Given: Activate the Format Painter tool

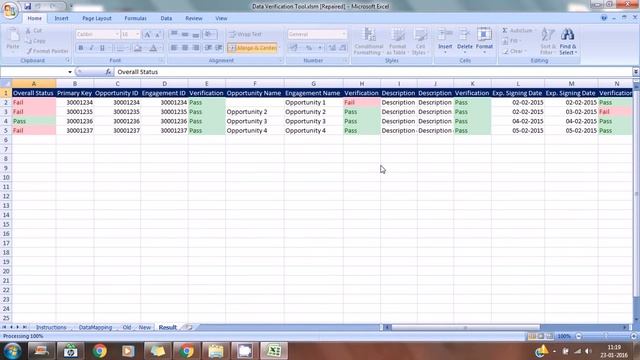Looking at the screenshot, I should tap(47, 51).
